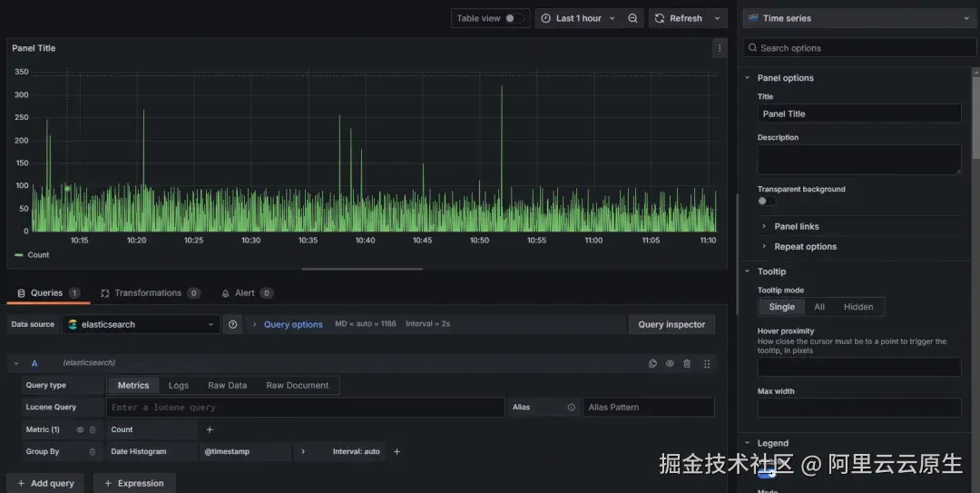Open the Query inspector
Viewport: 980px width, 493px height.
(x=671, y=324)
